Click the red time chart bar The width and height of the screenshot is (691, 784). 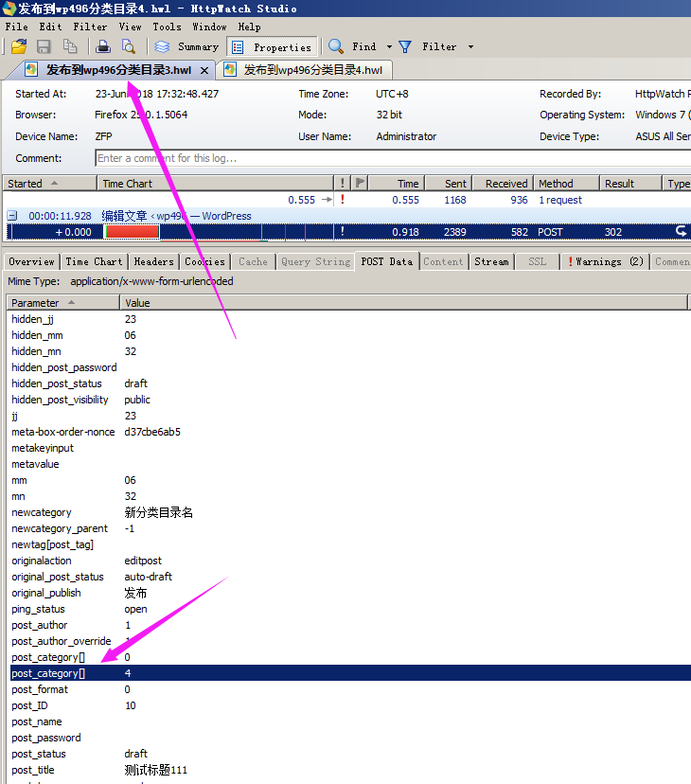(x=133, y=231)
